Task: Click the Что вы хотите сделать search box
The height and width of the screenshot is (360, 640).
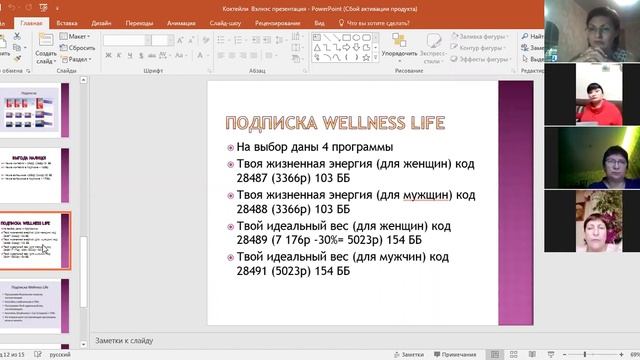Action: (374, 23)
